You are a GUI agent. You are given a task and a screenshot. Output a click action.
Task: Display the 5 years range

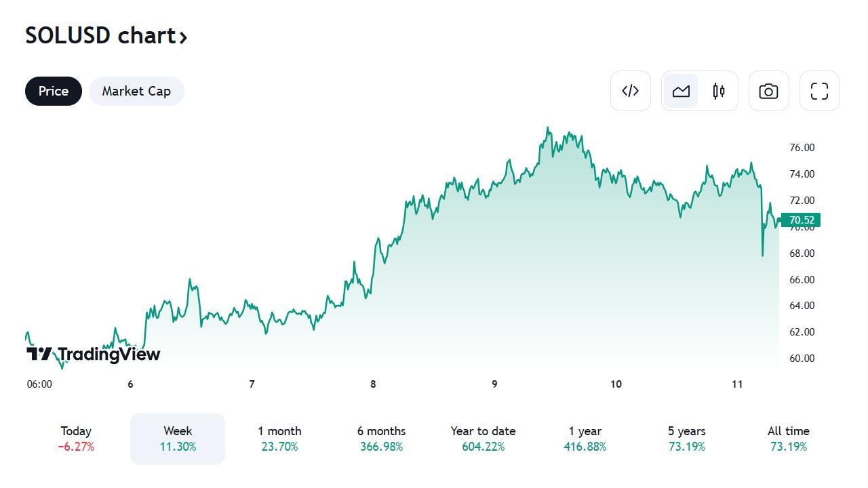(686, 439)
